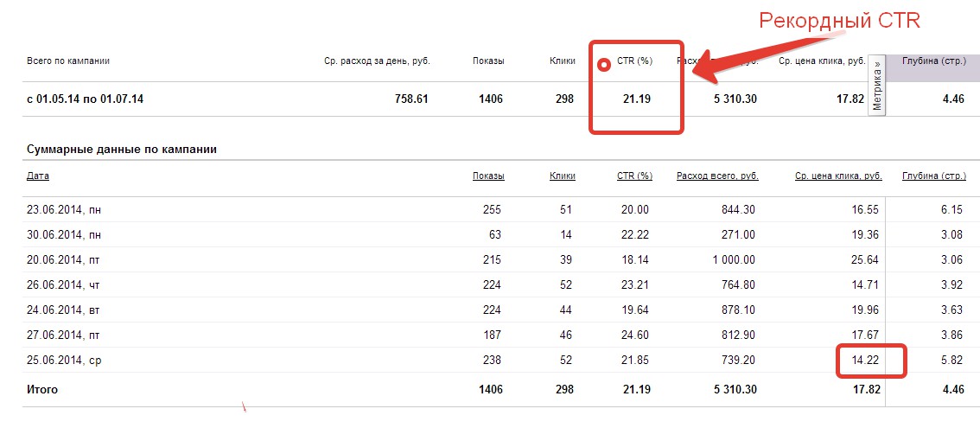980x428 pixels.
Task: Sort by the underlined Показы column header
Action: 488,176
